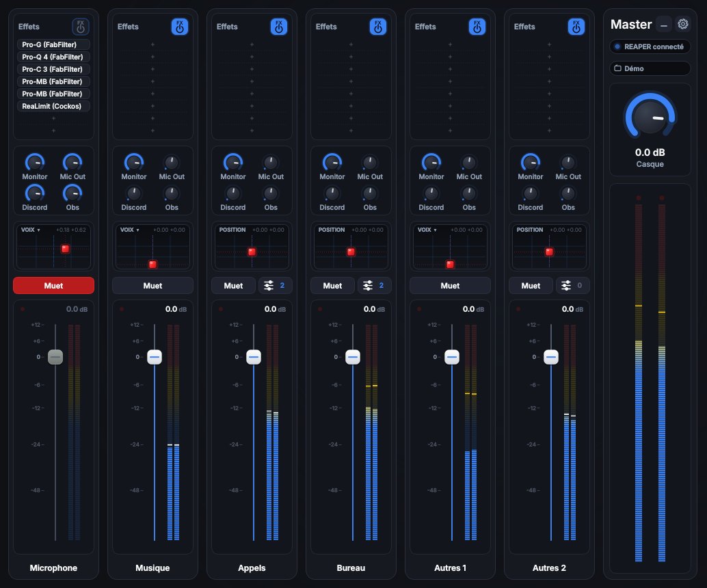Click Bureau channel name label

(351, 567)
